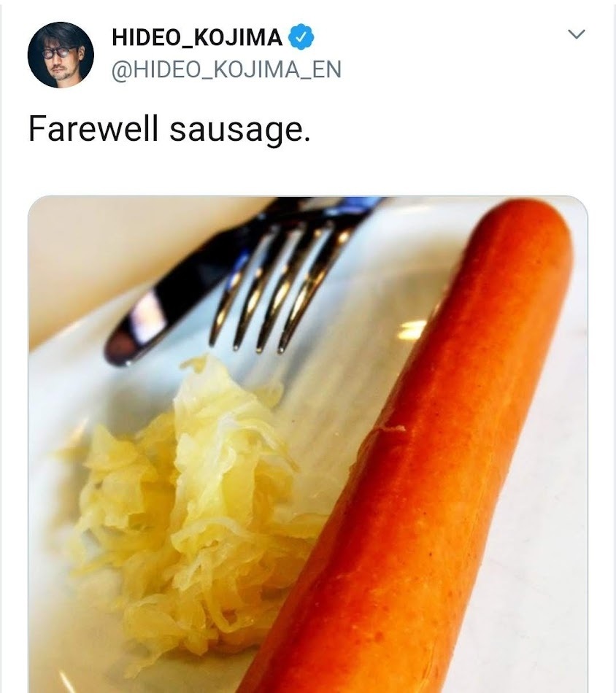Click the crossed fork and knife handles

click(309, 212)
